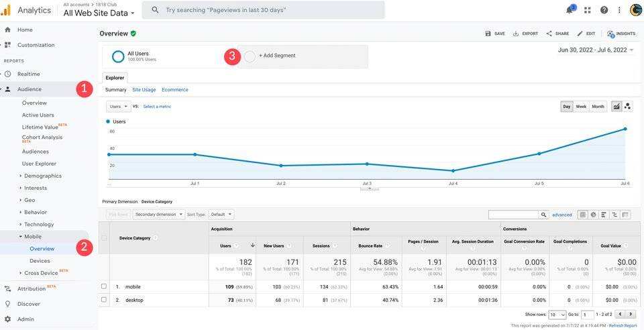Switch to the Ecommerce tab

pyautogui.click(x=174, y=90)
